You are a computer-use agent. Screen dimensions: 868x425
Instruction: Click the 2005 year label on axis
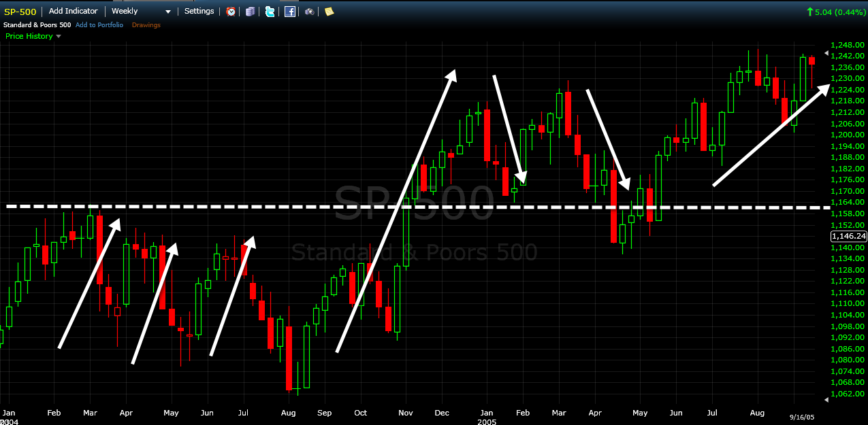tap(487, 421)
